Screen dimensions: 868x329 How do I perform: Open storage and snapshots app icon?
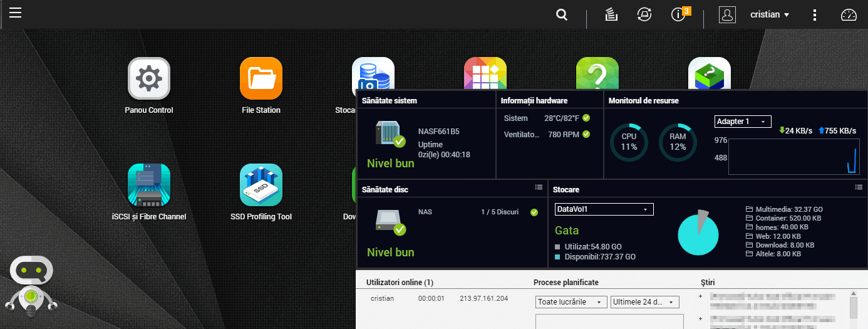(373, 73)
